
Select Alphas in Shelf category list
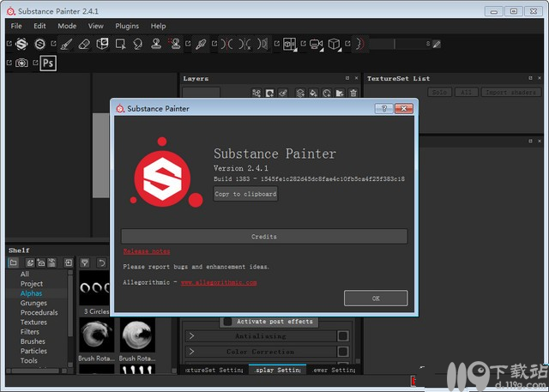click(31, 293)
